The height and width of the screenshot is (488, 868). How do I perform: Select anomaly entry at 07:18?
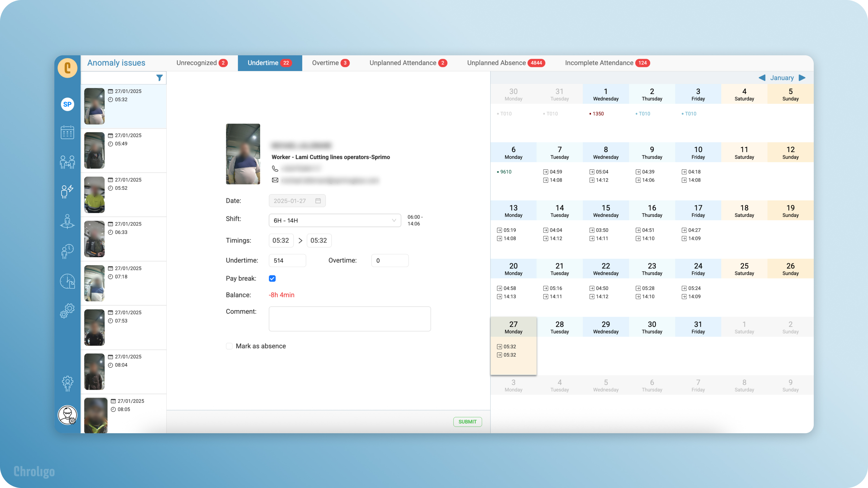coord(123,283)
